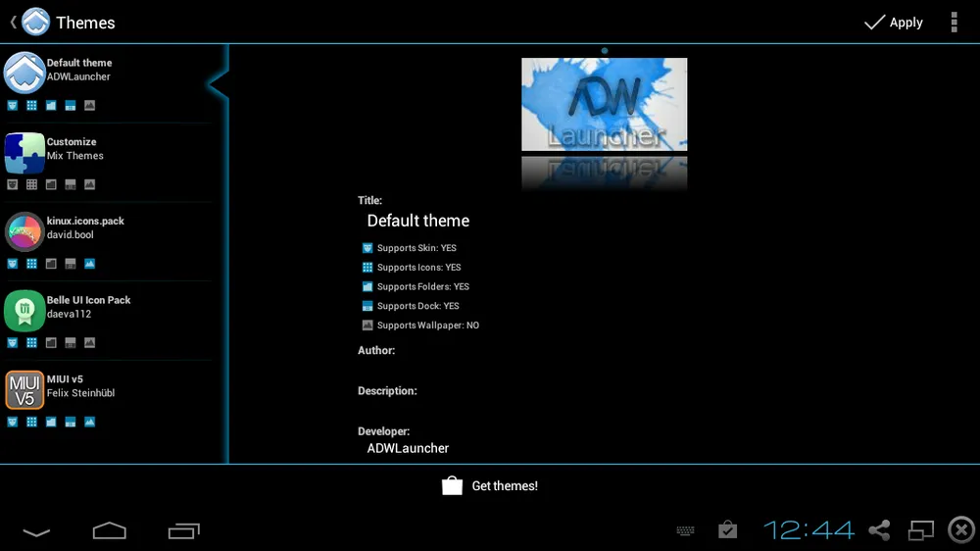Click the icons grid icon under kinux.icons.pack
The width and height of the screenshot is (980, 551).
tap(32, 264)
